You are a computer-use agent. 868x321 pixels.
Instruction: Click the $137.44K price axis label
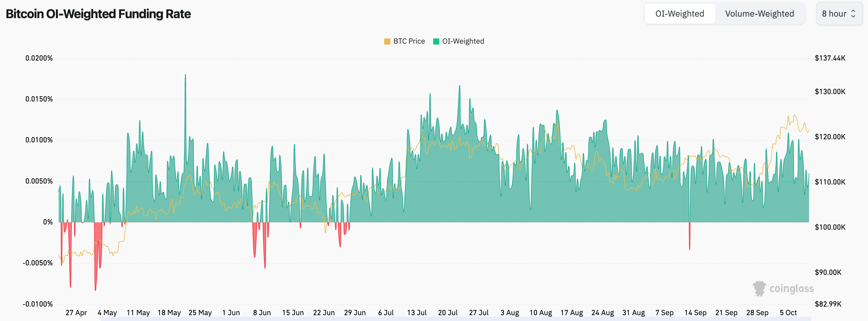click(830, 58)
